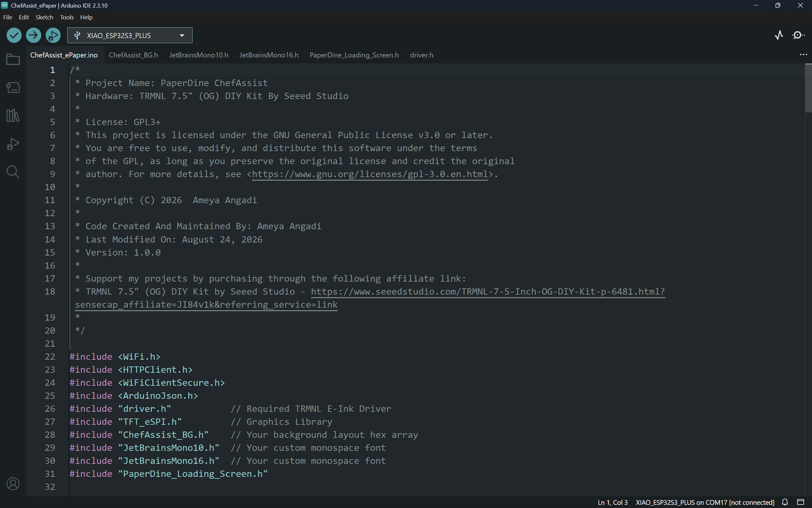Click the vertical scrollbar thumb in editor
The width and height of the screenshot is (812, 508).
(808, 88)
